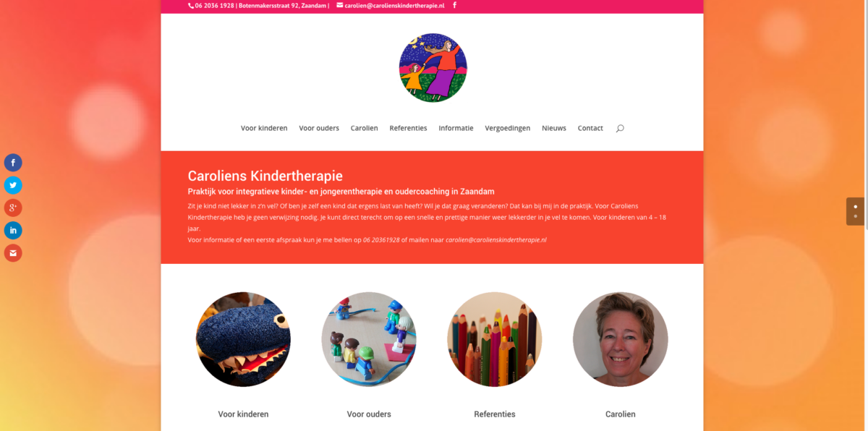Open the Contact menu item

click(590, 128)
